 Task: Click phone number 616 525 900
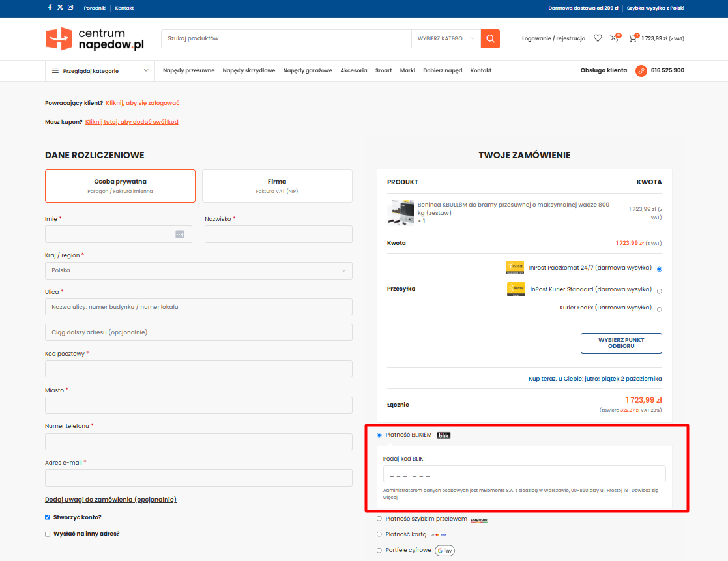coord(667,70)
